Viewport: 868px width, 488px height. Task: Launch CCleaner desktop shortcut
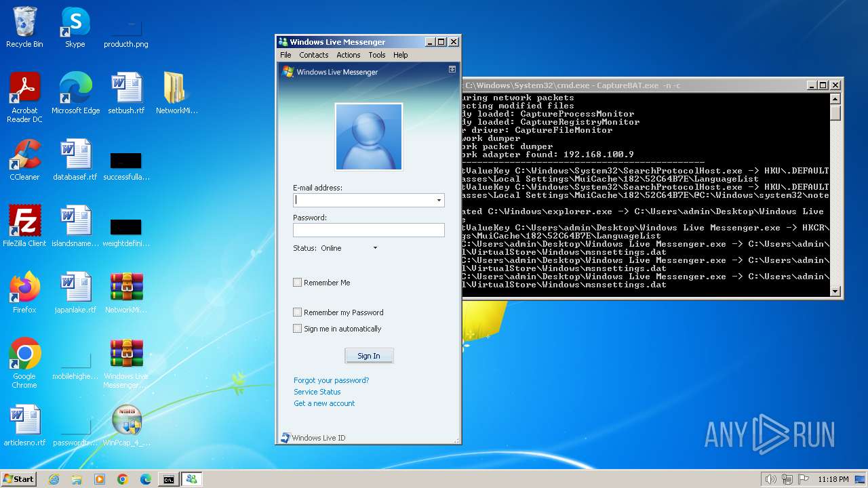click(x=24, y=160)
